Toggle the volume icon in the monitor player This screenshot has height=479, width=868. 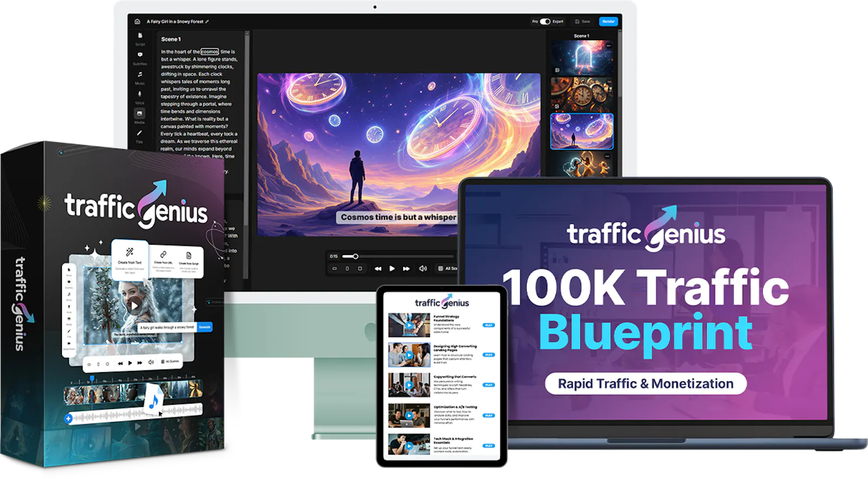[x=423, y=269]
